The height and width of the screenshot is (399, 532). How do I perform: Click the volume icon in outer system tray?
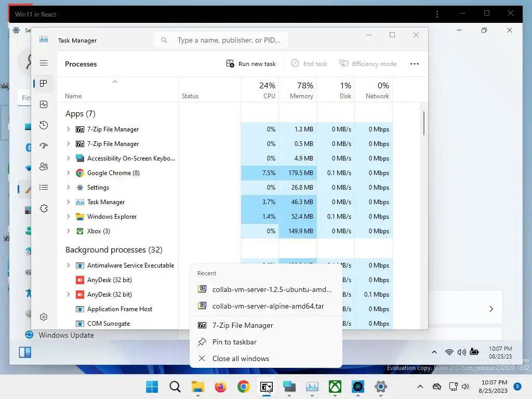tap(465, 387)
